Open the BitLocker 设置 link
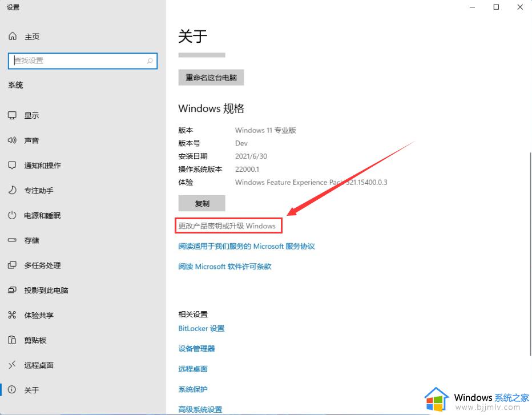The height and width of the screenshot is (415, 532). 201,328
